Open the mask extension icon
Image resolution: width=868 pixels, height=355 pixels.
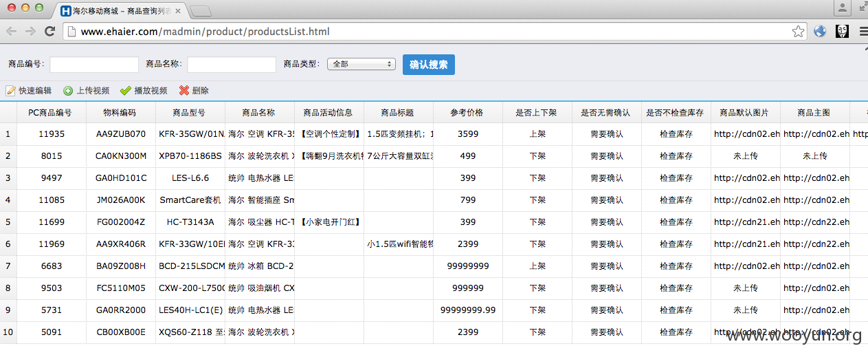point(842,31)
